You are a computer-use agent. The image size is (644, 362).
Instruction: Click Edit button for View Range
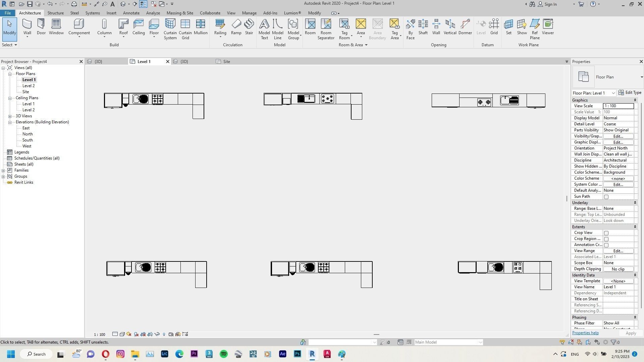[618, 251]
